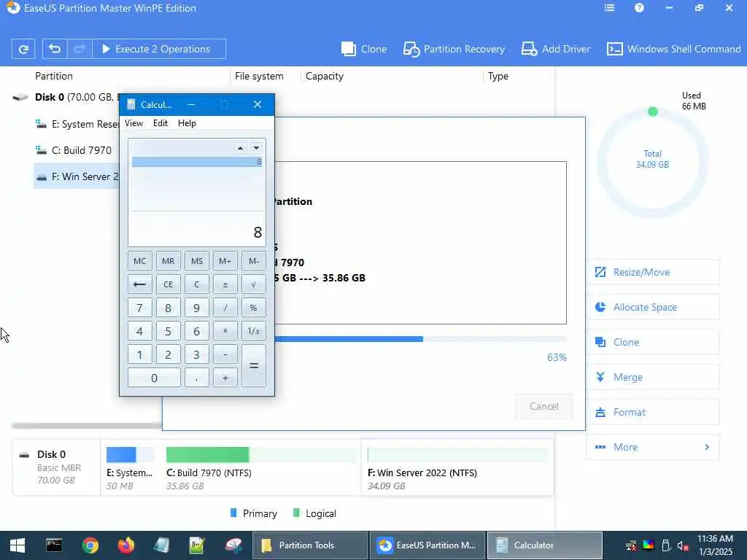Click history up arrow in Calculator

[240, 148]
